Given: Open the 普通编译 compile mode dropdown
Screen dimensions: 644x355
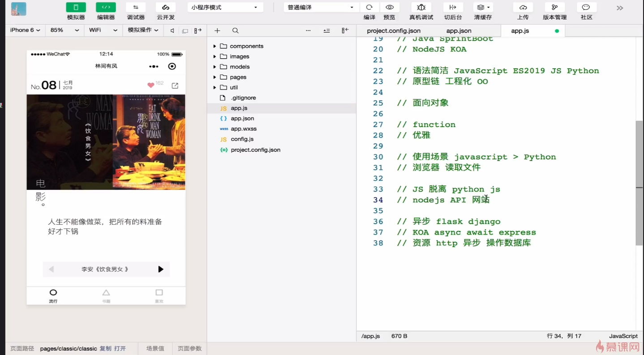Looking at the screenshot, I should pos(320,7).
